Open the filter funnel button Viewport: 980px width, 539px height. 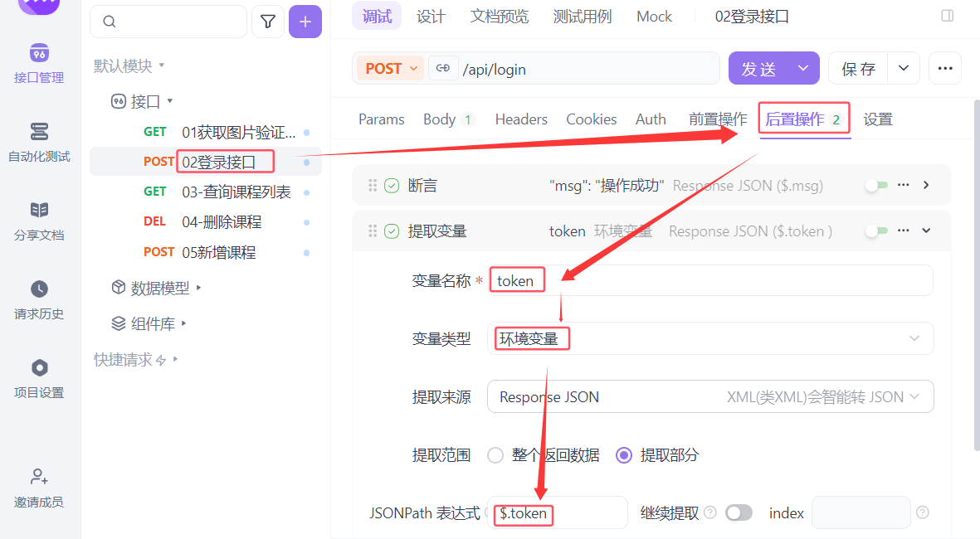pos(268,22)
